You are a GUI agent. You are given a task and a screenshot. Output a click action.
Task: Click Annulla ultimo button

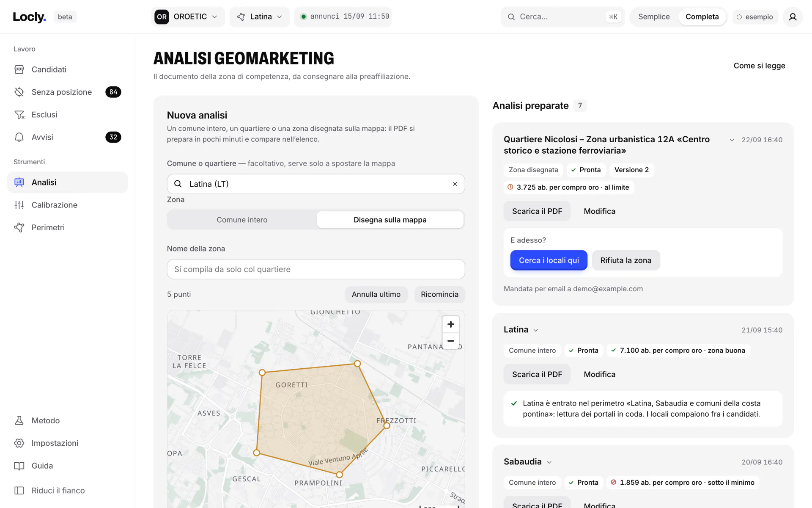click(376, 294)
